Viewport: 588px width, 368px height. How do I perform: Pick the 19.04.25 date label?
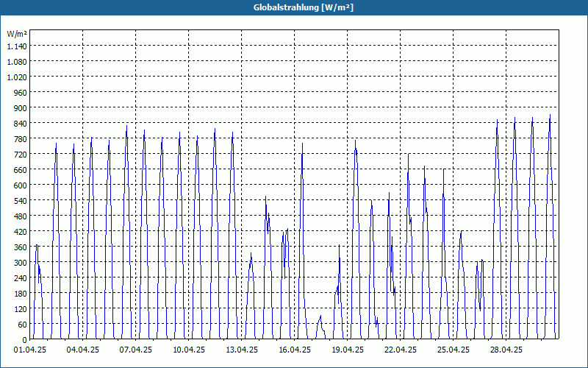(x=347, y=350)
